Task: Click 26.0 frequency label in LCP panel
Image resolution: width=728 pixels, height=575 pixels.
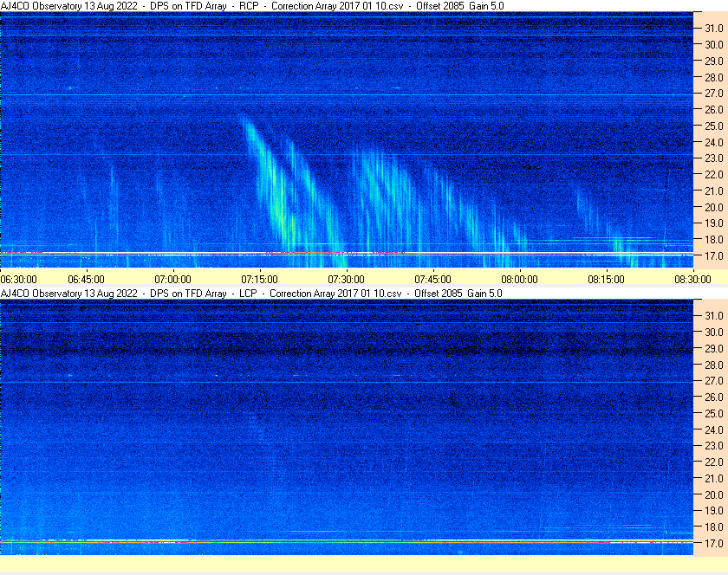Action: coord(714,397)
